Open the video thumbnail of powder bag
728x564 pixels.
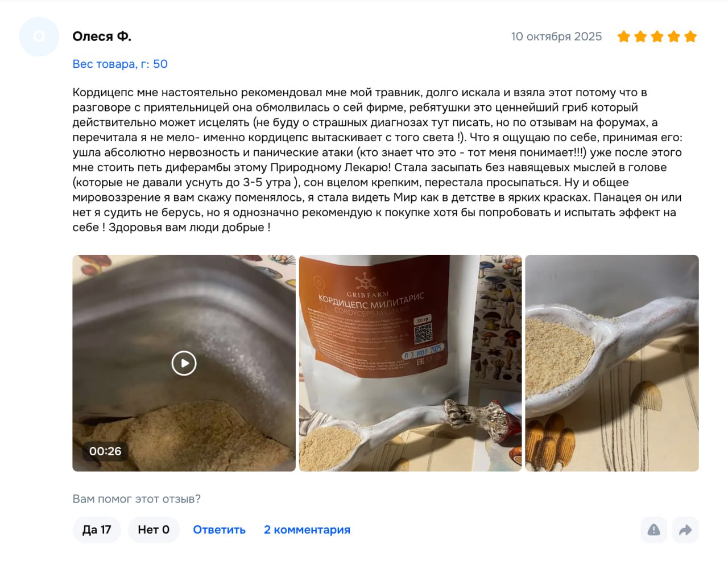coord(184,363)
